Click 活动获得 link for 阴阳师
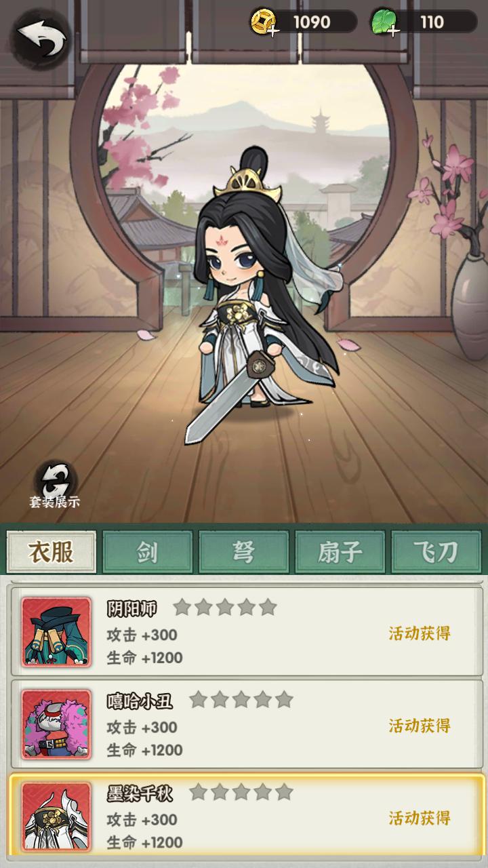The image size is (488, 868). (420, 633)
